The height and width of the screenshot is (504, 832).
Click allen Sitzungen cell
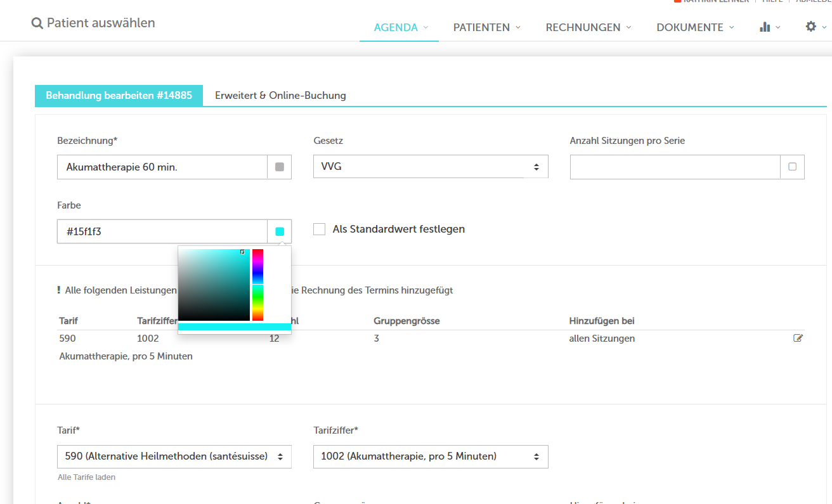pyautogui.click(x=602, y=339)
